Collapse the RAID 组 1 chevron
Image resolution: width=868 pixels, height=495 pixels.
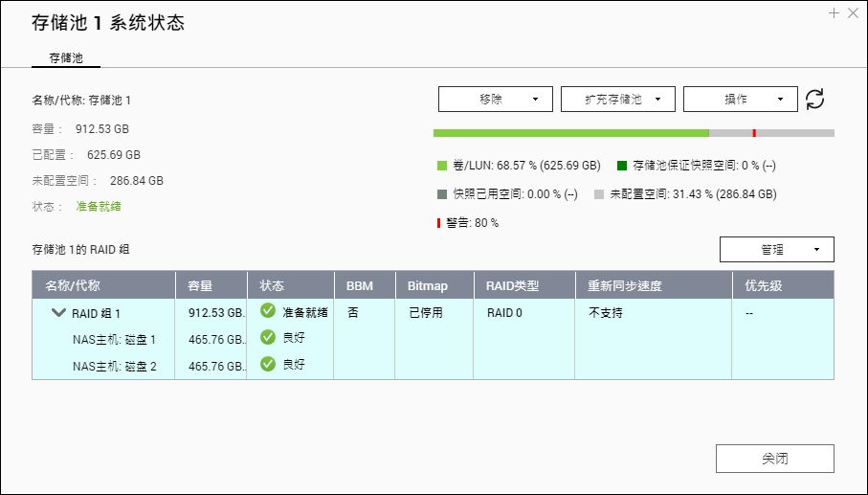(x=58, y=313)
